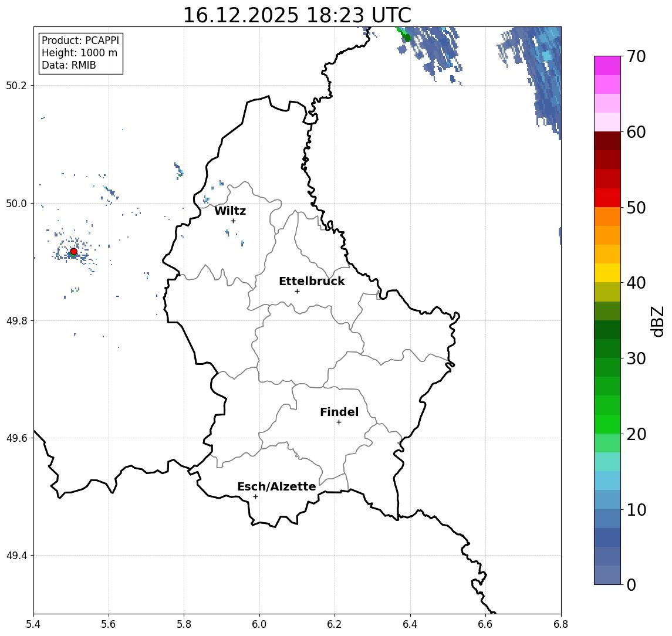Click the Data: RMIB text
The height and width of the screenshot is (636, 672).
[x=69, y=65]
